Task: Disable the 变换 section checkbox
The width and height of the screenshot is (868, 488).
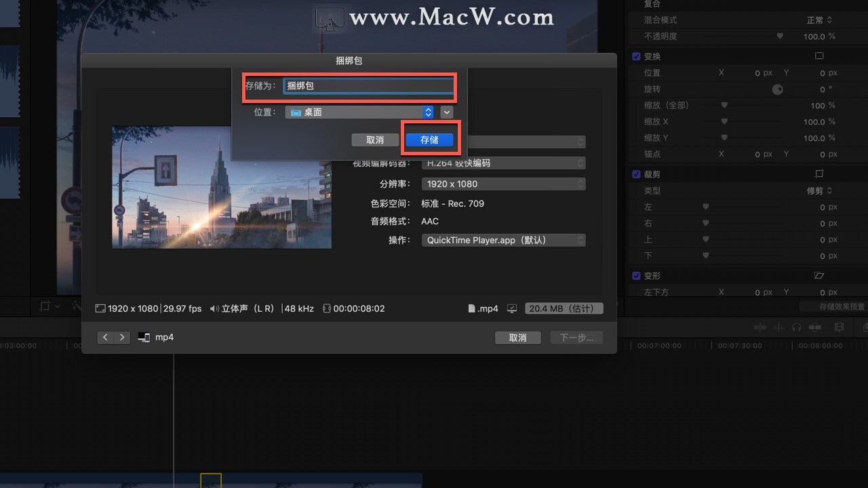Action: pyautogui.click(x=636, y=56)
